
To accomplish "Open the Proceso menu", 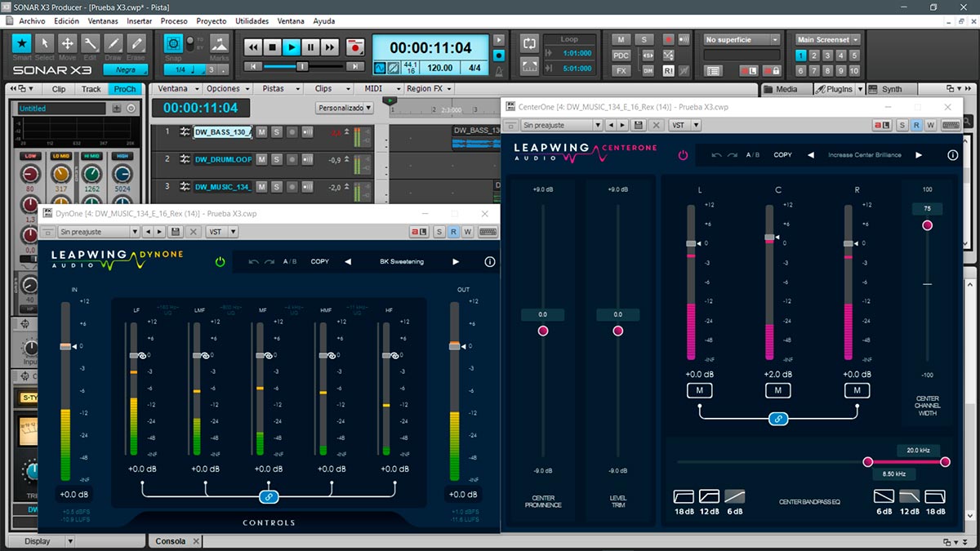I will [173, 20].
